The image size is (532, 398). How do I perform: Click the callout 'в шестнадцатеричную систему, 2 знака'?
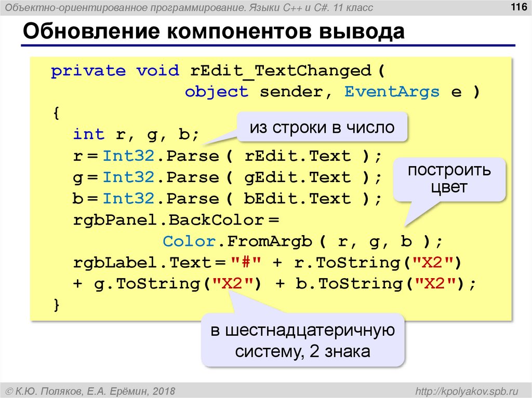(x=303, y=340)
